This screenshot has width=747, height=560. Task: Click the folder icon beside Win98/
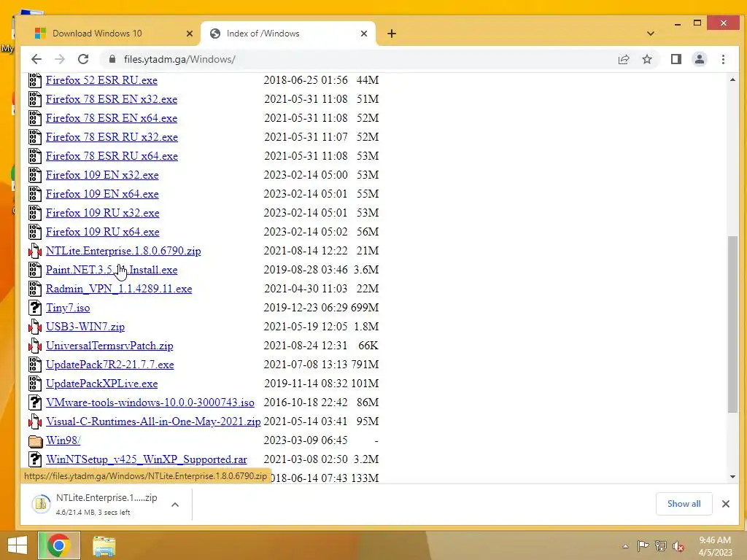click(35, 441)
